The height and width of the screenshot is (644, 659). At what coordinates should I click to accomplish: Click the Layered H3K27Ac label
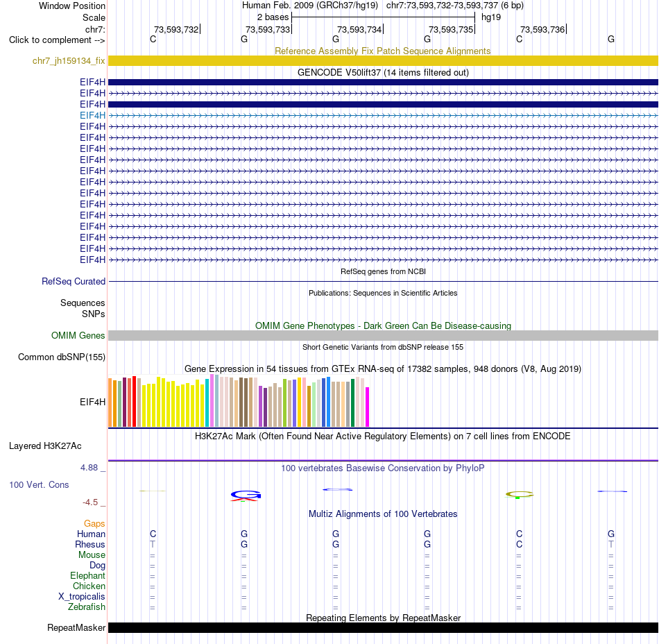pyautogui.click(x=45, y=446)
